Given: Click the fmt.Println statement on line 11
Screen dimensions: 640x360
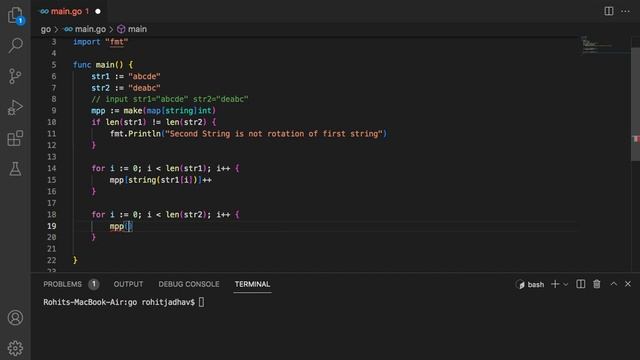Looking at the screenshot, I should (248, 134).
